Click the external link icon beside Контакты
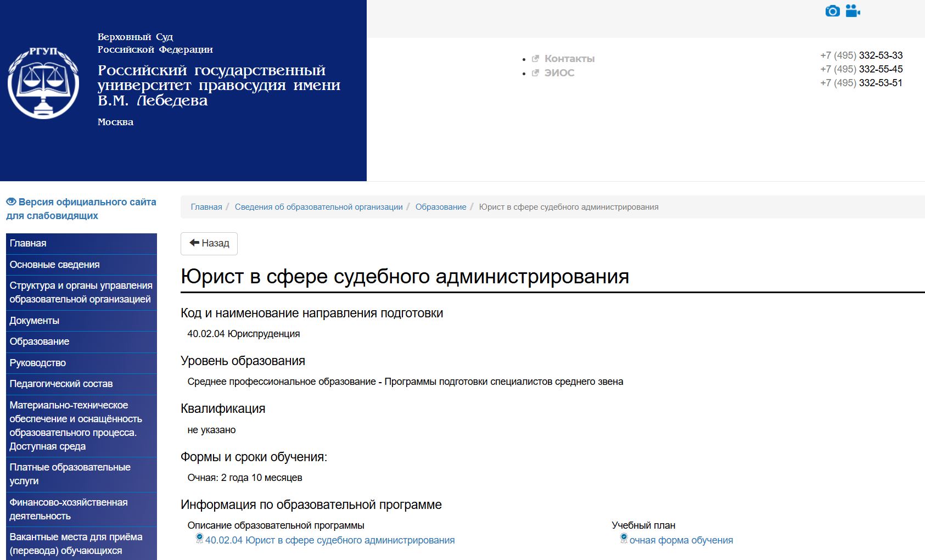925x560 pixels. 535,59
